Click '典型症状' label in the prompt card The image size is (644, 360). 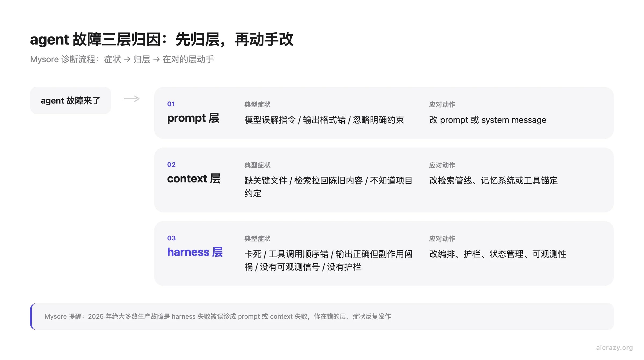pyautogui.click(x=257, y=105)
